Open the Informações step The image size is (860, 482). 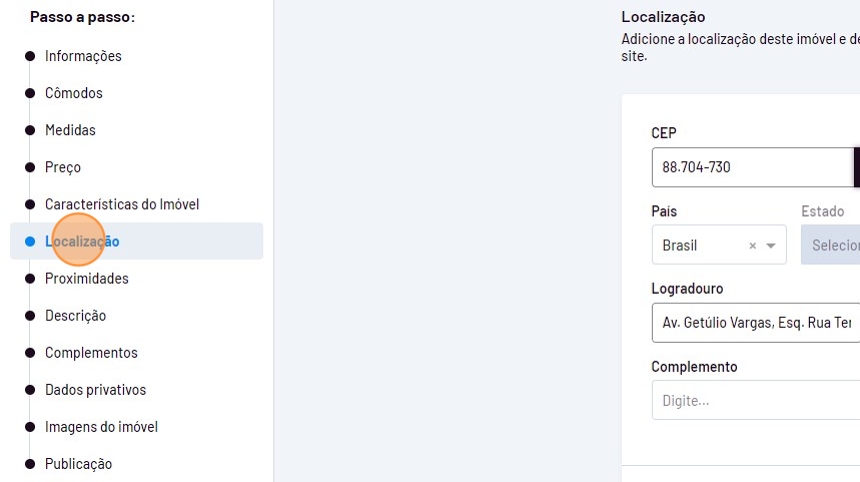83,56
